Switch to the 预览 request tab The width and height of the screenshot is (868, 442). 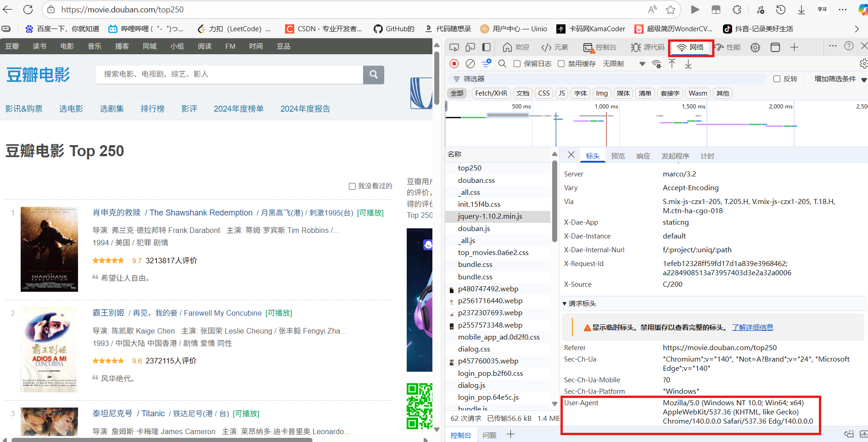[618, 156]
